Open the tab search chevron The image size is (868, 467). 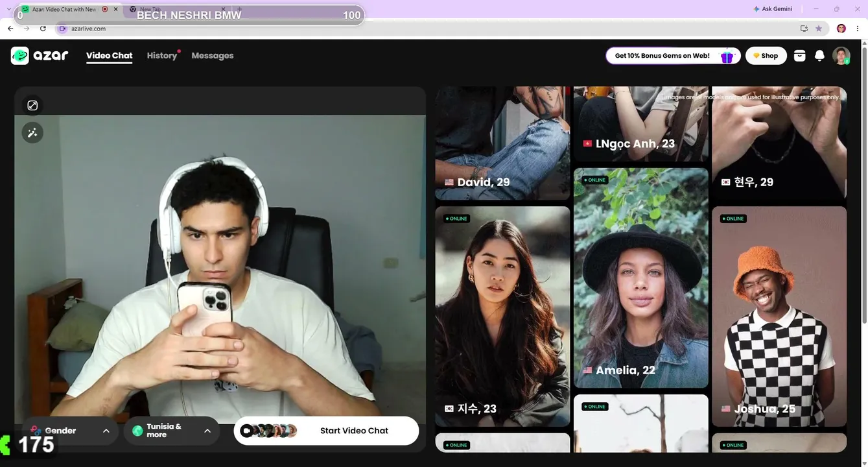pyautogui.click(x=8, y=9)
